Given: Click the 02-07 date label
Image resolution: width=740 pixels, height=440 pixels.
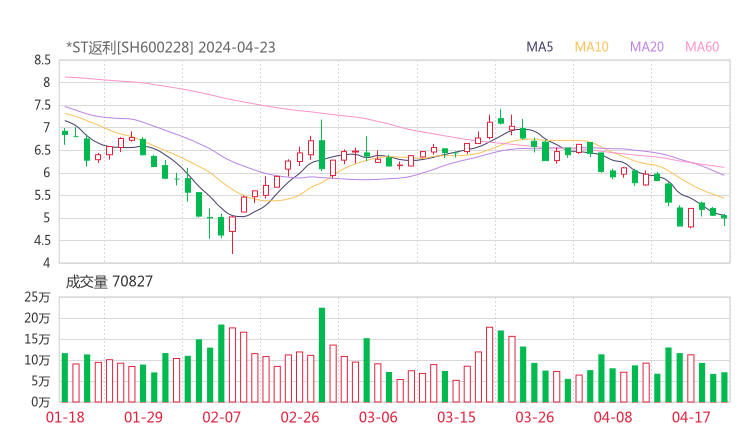Looking at the screenshot, I should click(x=221, y=417).
